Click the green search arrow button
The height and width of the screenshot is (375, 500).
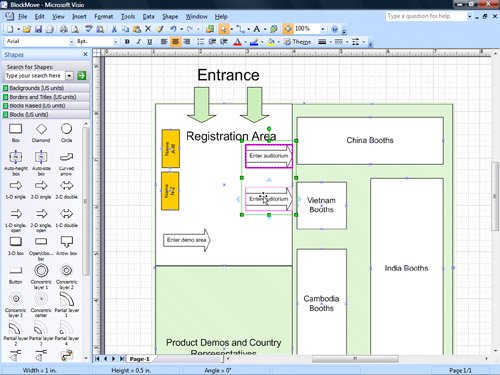tap(81, 76)
